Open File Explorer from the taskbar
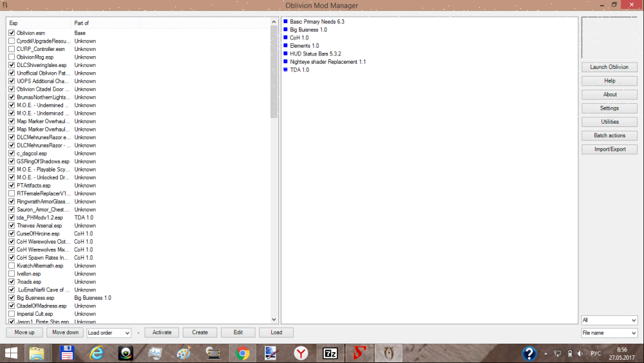The height and width of the screenshot is (363, 644). click(x=37, y=353)
